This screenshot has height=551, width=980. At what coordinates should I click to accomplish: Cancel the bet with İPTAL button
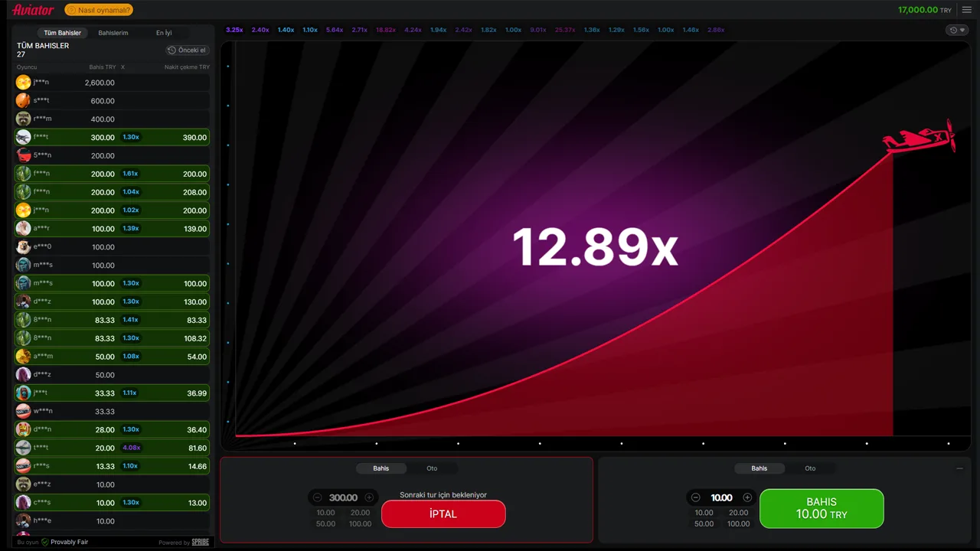coord(443,514)
